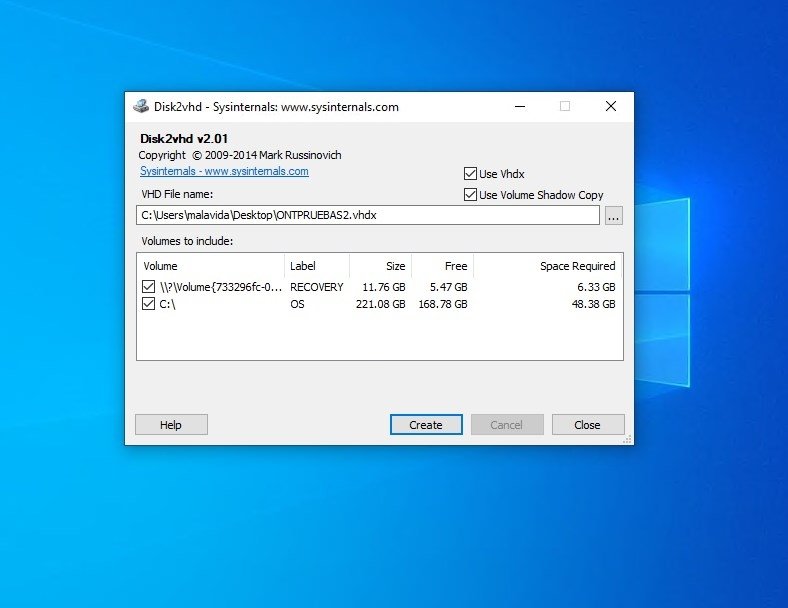This screenshot has height=608, width=788.
Task: Click the OS label cell
Action: (x=297, y=304)
